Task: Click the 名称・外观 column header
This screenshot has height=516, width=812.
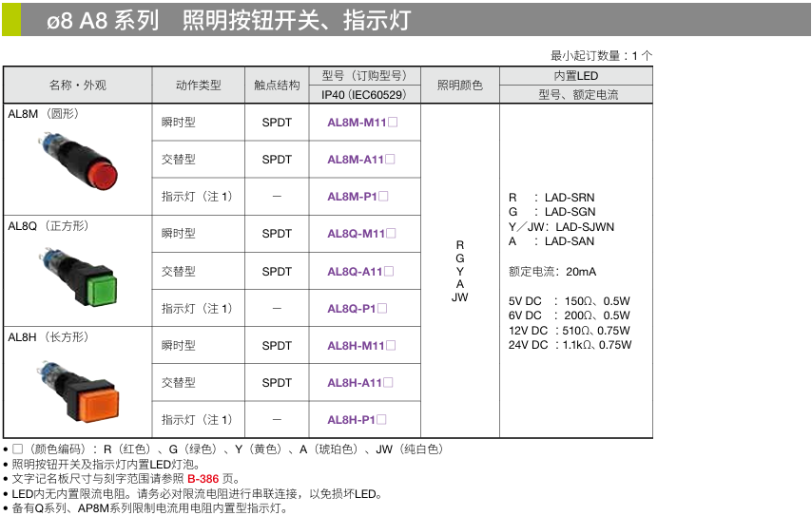Action: coord(78,85)
